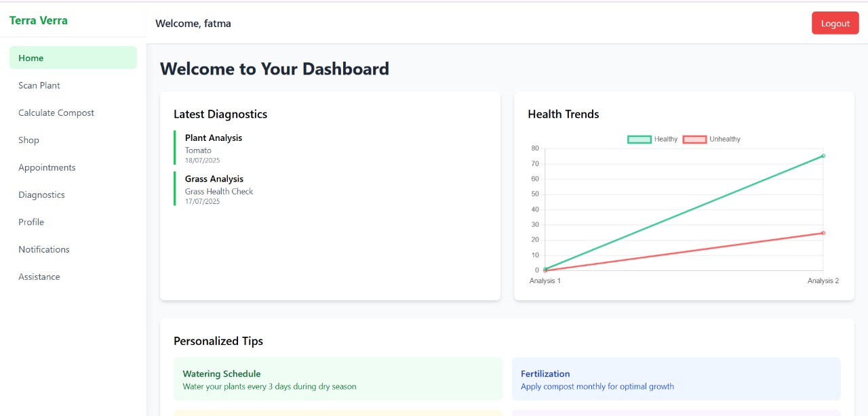Click the Fertilization tip card
Screen dimensions: 868x416
point(676,379)
